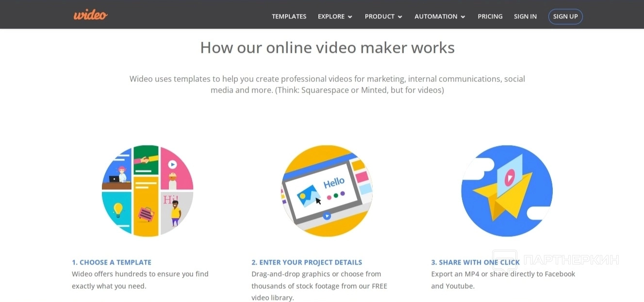644x302 pixels.
Task: Click the play icon on the paper plane
Action: click(509, 178)
